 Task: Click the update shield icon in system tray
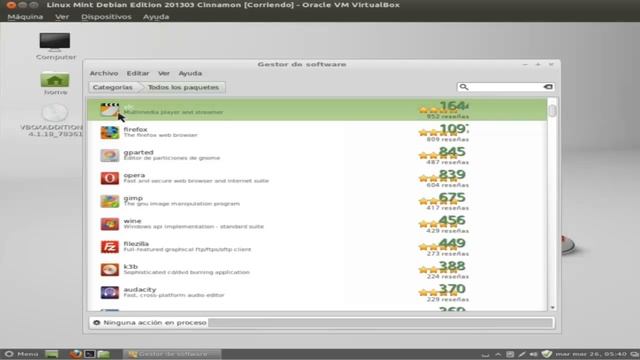547,354
